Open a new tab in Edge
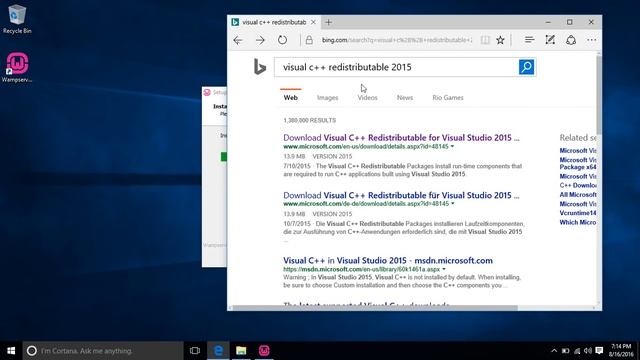The width and height of the screenshot is (640, 360). [328, 22]
